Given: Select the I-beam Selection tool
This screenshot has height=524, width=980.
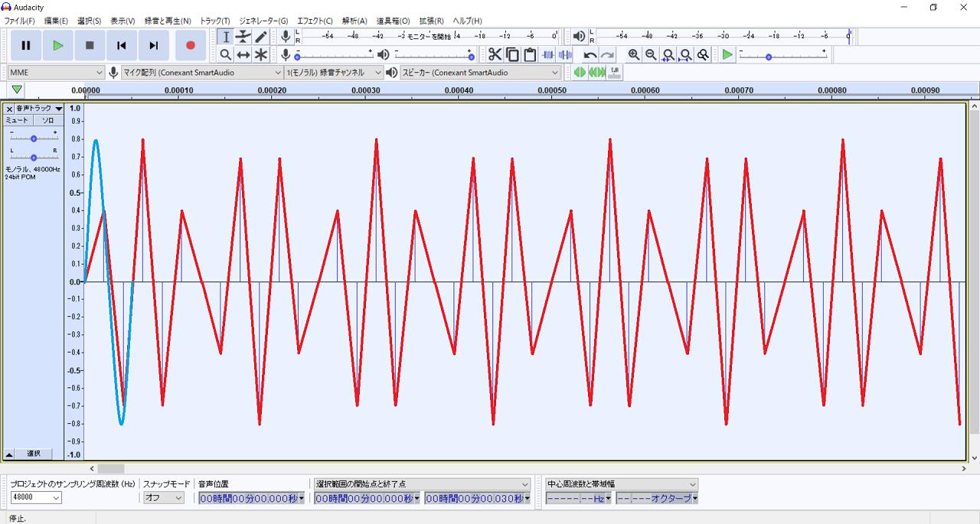Looking at the screenshot, I should (x=226, y=37).
